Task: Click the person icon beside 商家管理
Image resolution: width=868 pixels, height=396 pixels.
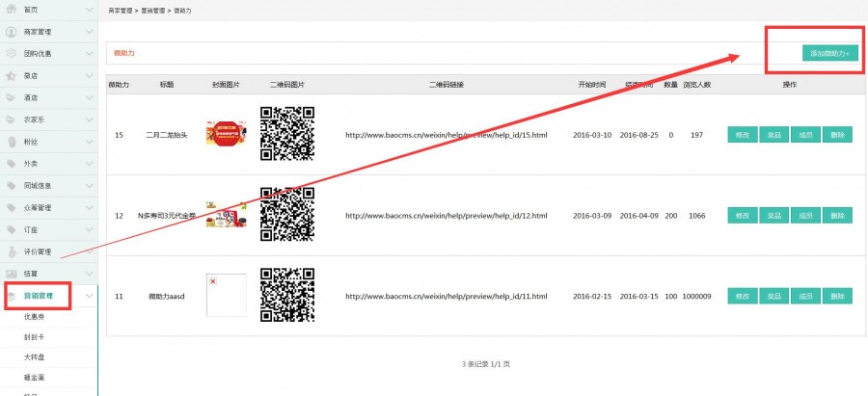Action: [x=11, y=32]
